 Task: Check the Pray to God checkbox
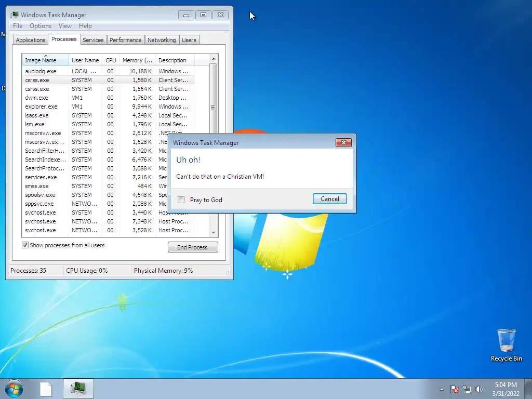181,200
